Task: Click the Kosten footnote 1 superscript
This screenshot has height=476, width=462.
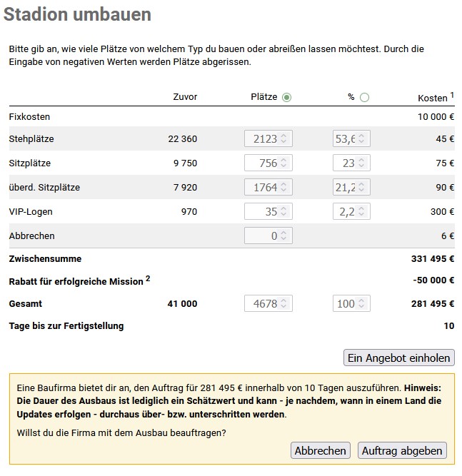Action: coord(453,95)
